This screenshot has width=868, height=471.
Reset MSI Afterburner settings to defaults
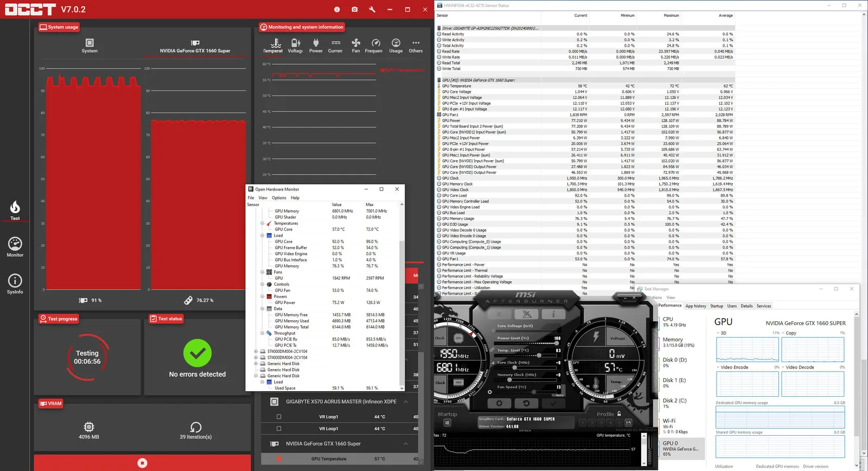pyautogui.click(x=526, y=403)
